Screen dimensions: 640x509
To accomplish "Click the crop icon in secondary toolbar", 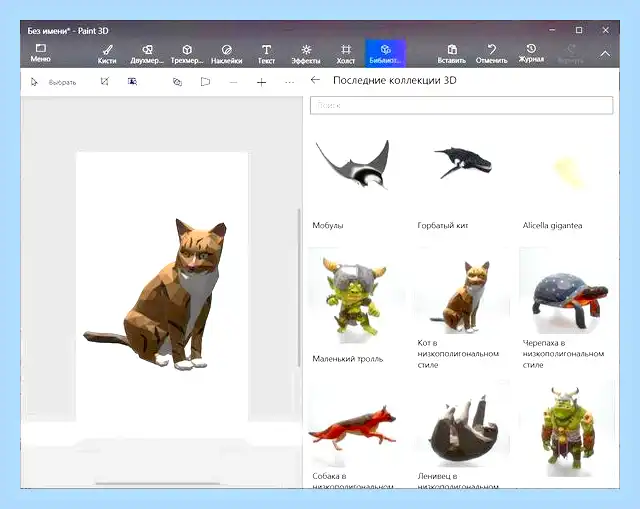I will (x=104, y=82).
